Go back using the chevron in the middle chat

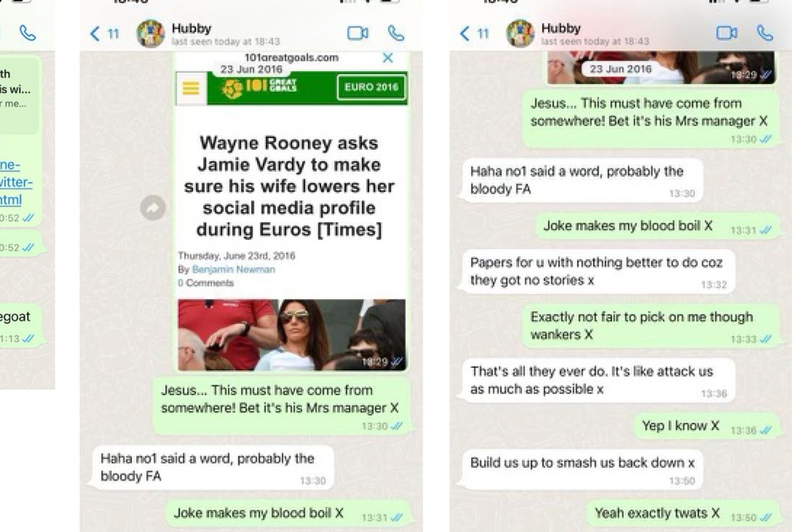tap(95, 34)
